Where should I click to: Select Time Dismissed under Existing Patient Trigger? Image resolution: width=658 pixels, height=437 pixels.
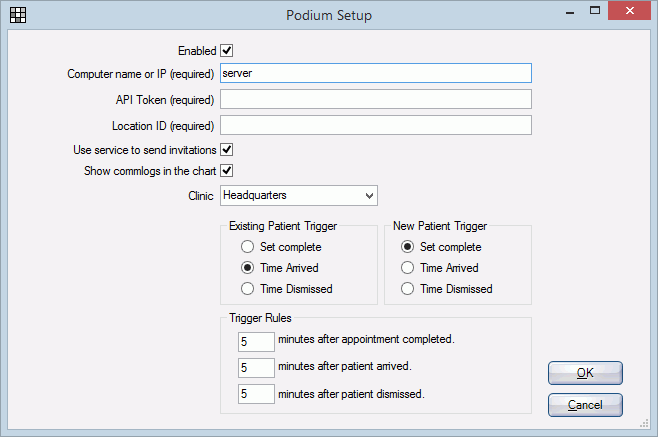coord(247,289)
